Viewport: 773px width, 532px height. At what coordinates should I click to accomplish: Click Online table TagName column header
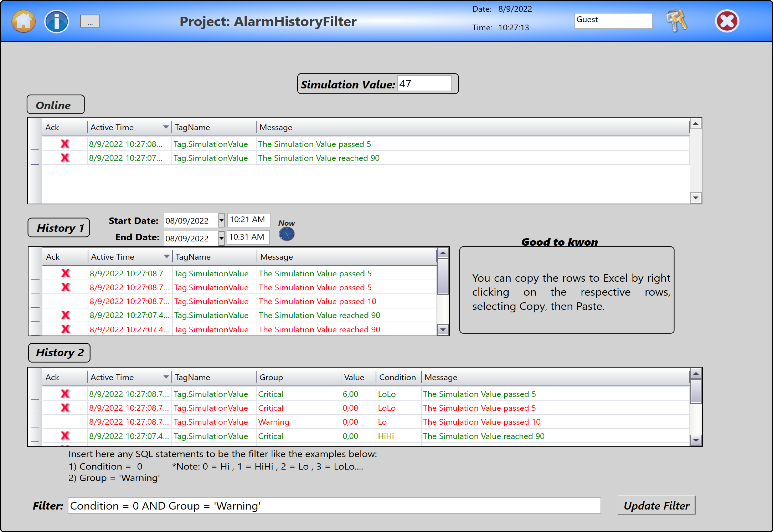[214, 127]
